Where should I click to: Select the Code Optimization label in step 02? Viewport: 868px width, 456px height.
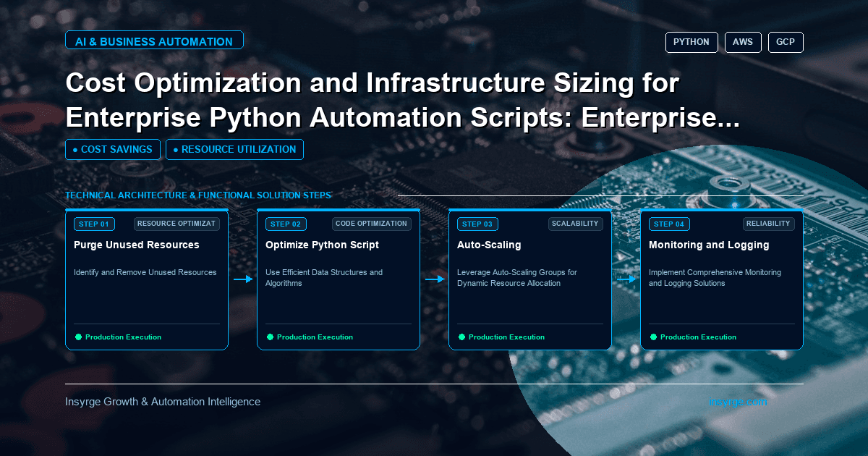372,224
